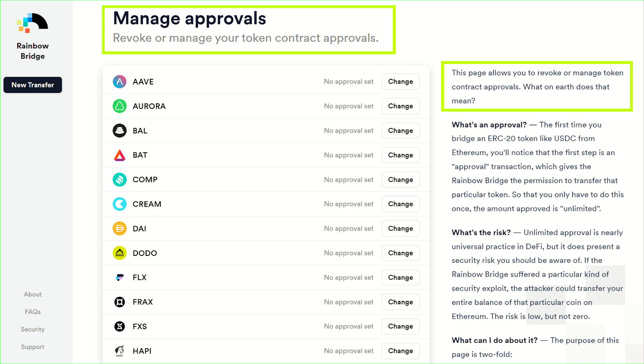This screenshot has width=644, height=364.
Task: Visit the Support link
Action: (33, 347)
